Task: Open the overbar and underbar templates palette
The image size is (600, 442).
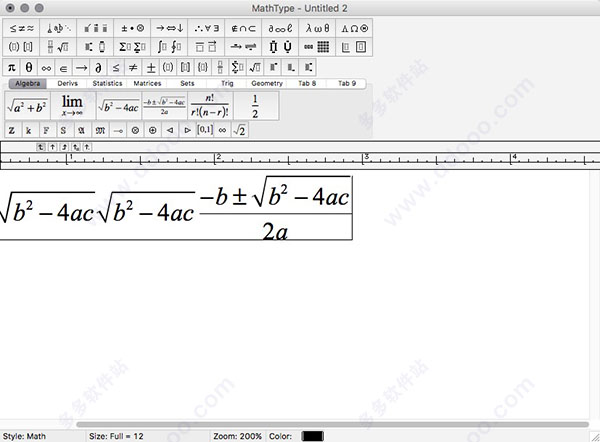Action: coord(207,47)
